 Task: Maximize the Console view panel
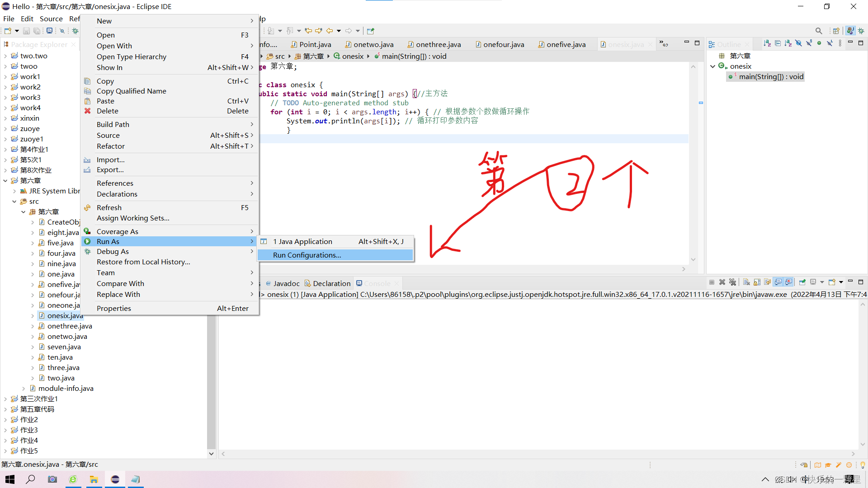pyautogui.click(x=861, y=282)
